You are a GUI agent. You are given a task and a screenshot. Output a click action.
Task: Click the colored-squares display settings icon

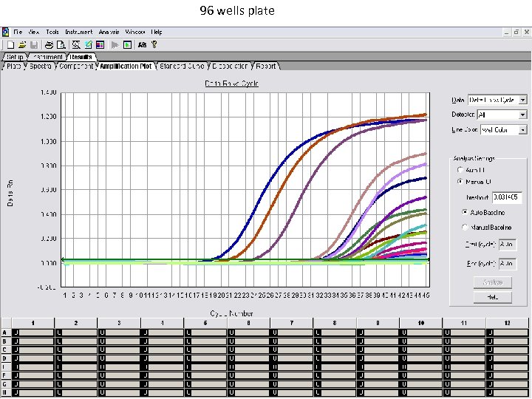click(100, 45)
